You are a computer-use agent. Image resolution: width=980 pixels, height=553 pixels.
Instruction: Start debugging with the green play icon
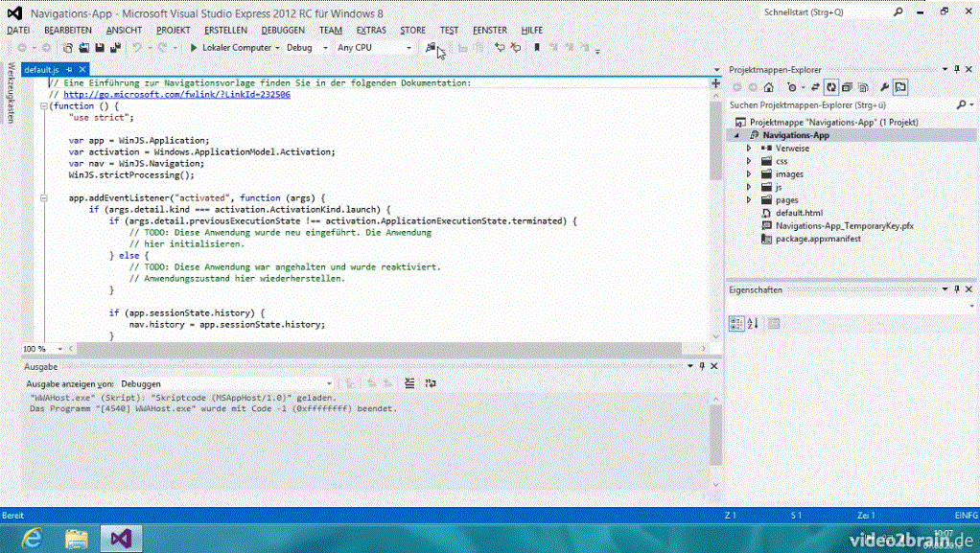pos(193,48)
